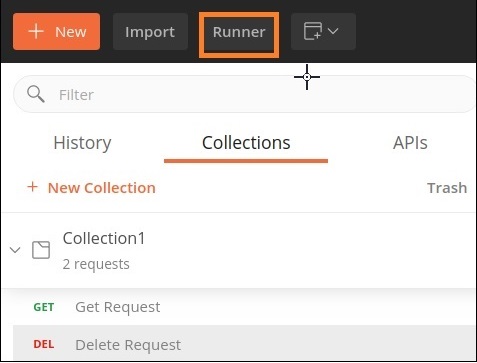
Task: Click the Collection1 folder icon
Action: 41,250
